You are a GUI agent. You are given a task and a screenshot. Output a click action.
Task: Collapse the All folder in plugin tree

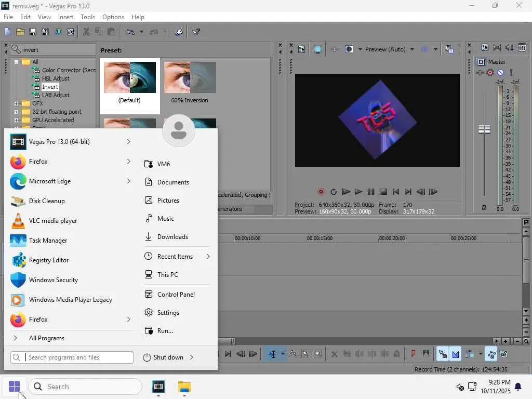click(16, 62)
